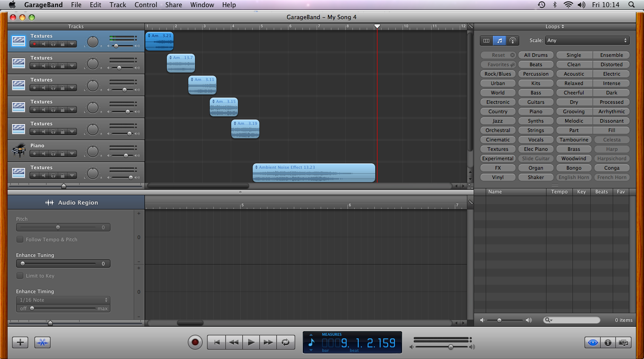Change the LCD mode with its up arrow
644x359 pixels.
coord(311,335)
